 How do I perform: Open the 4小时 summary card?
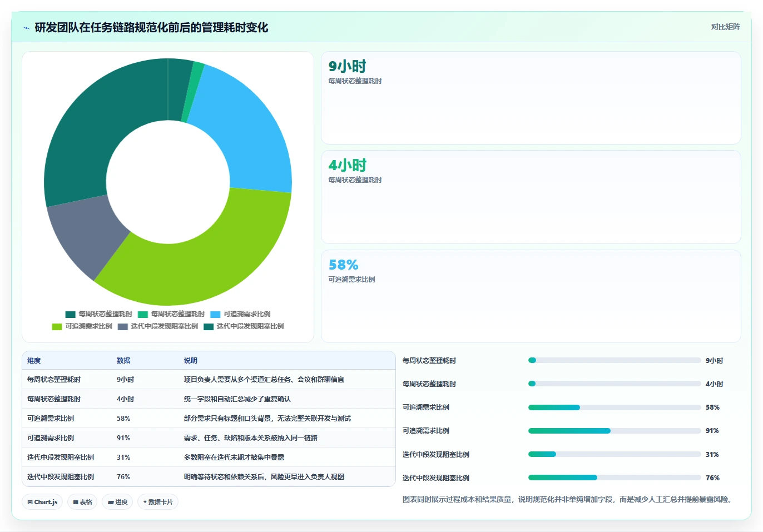[x=531, y=197]
